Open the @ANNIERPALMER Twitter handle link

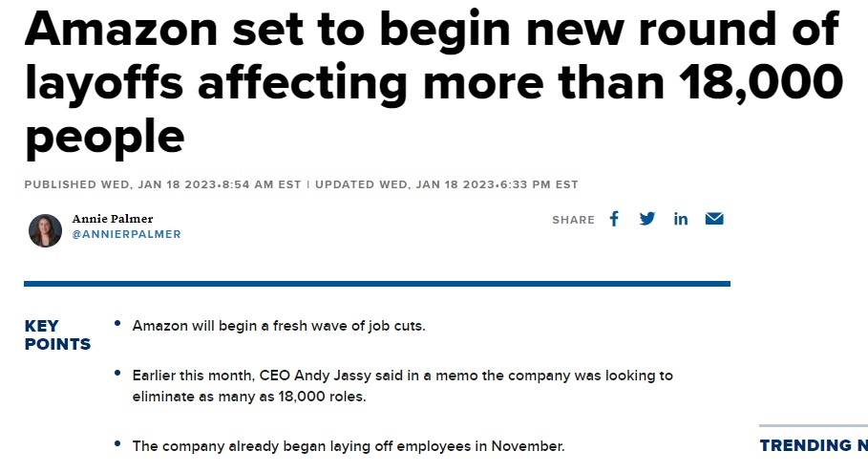point(126,234)
